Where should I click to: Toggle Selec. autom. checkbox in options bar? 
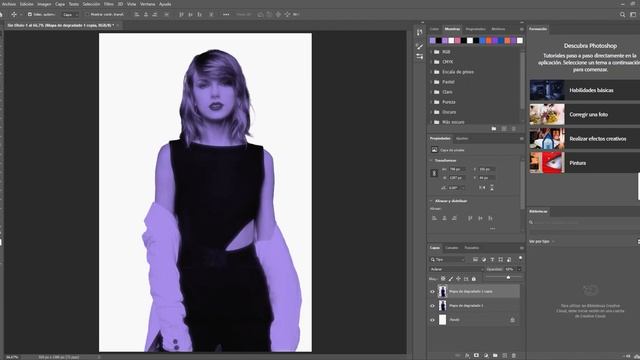tap(29, 14)
